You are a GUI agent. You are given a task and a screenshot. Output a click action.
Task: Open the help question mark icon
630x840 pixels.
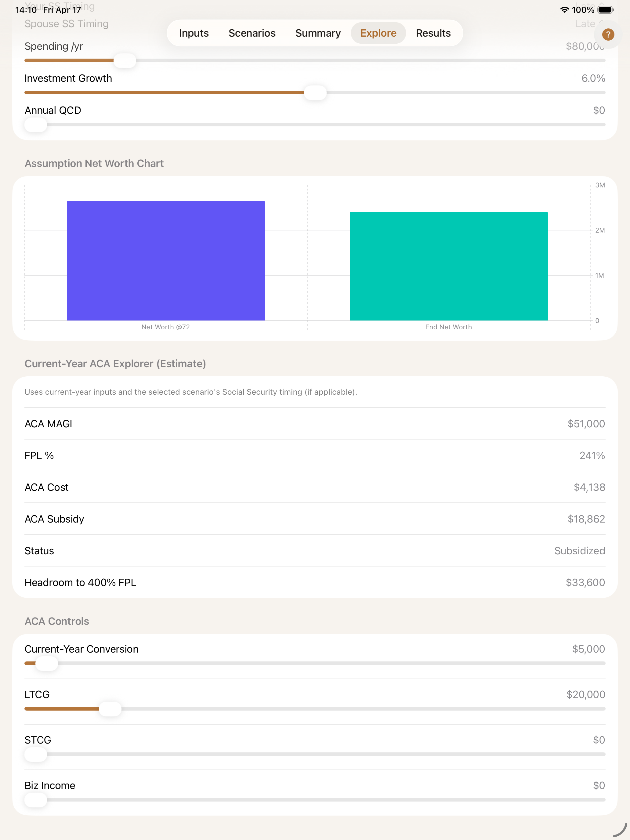click(x=608, y=34)
